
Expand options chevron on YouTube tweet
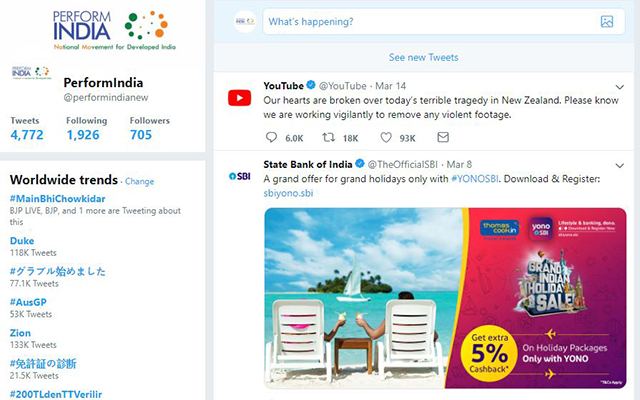coord(620,87)
